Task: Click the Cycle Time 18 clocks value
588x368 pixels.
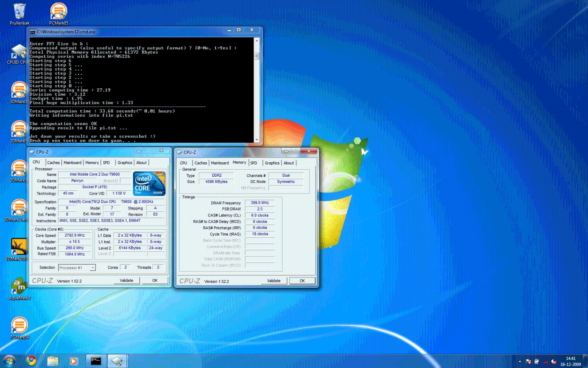Action: pyautogui.click(x=260, y=234)
